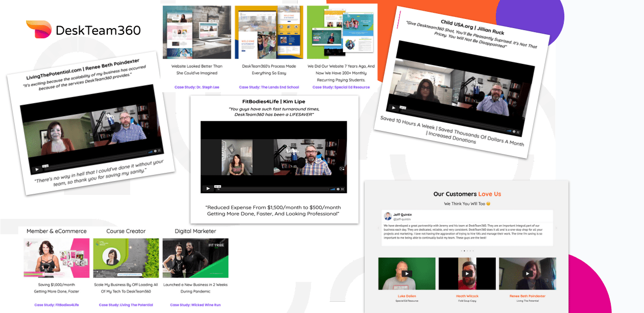Screen dimensions: 644x313
Task: Click 'Launched a New Business in 2 Weeks' text
Action: (196, 288)
